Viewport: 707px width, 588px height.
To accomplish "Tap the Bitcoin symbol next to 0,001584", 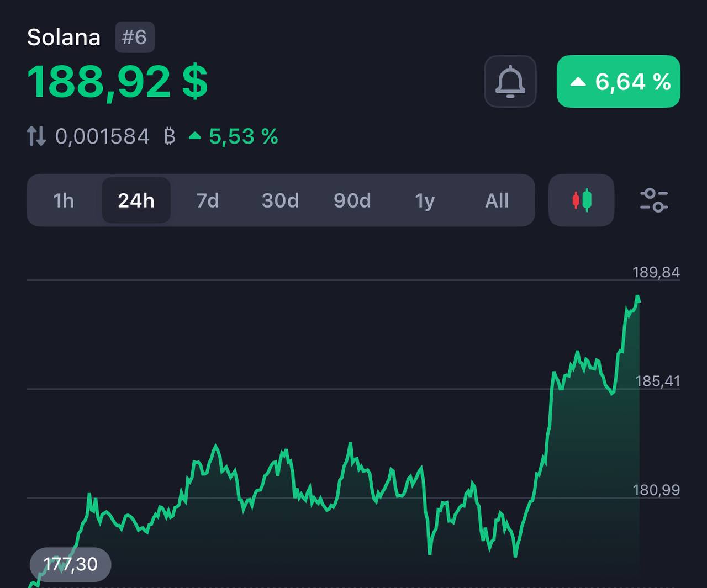I will point(170,136).
